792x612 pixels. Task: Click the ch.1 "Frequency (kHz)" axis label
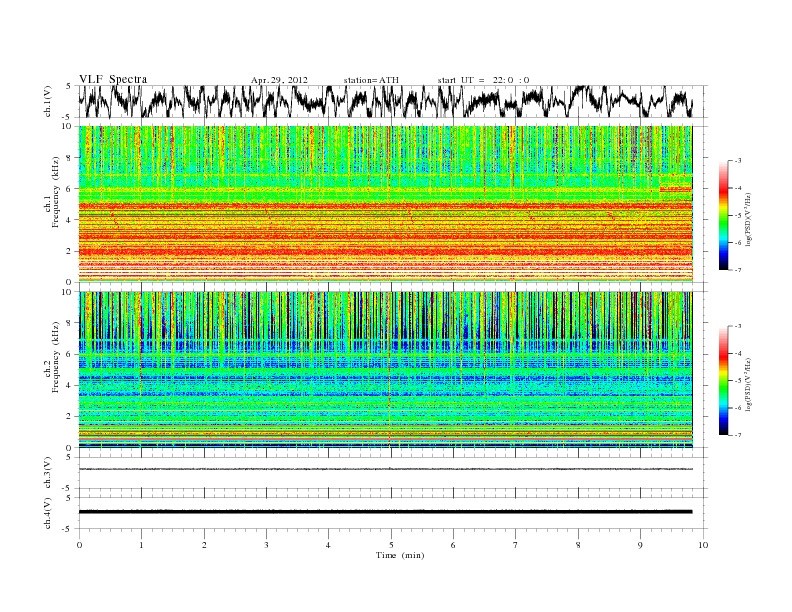[x=55, y=192]
